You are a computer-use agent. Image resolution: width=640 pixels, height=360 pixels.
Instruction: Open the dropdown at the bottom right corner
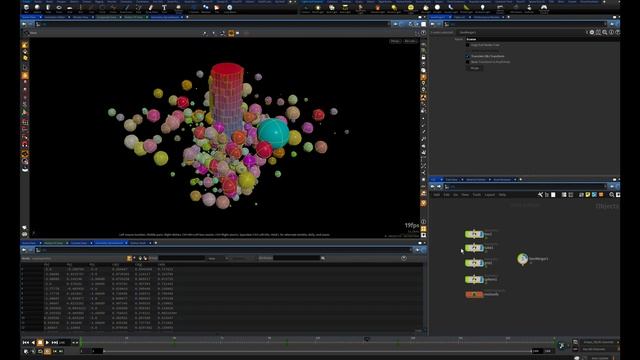[x=600, y=358]
